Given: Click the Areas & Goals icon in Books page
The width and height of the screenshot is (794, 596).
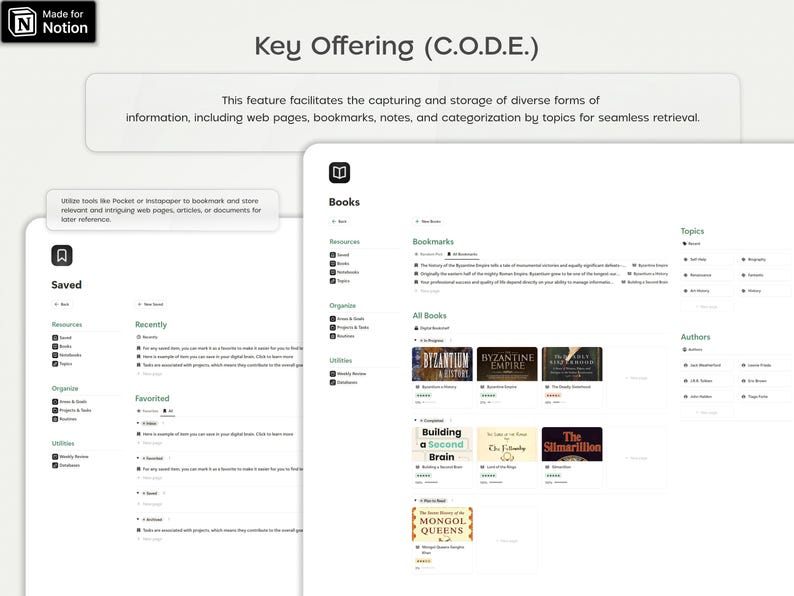Looking at the screenshot, I should coord(333,319).
